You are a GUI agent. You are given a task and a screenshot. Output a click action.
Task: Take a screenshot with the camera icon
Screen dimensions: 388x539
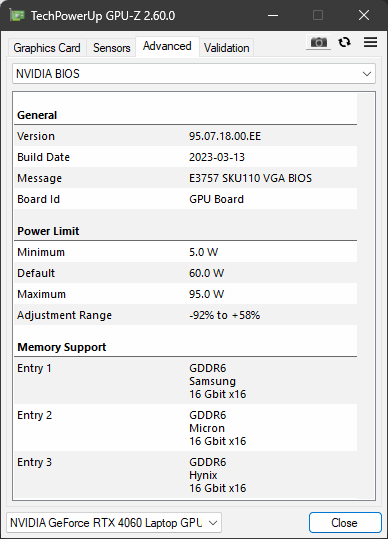click(x=319, y=42)
